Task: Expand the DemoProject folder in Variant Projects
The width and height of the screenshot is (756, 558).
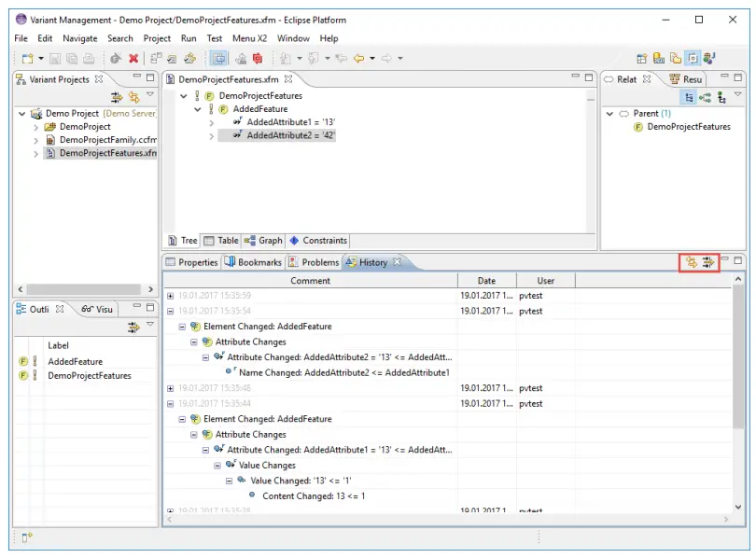Action: click(35, 127)
